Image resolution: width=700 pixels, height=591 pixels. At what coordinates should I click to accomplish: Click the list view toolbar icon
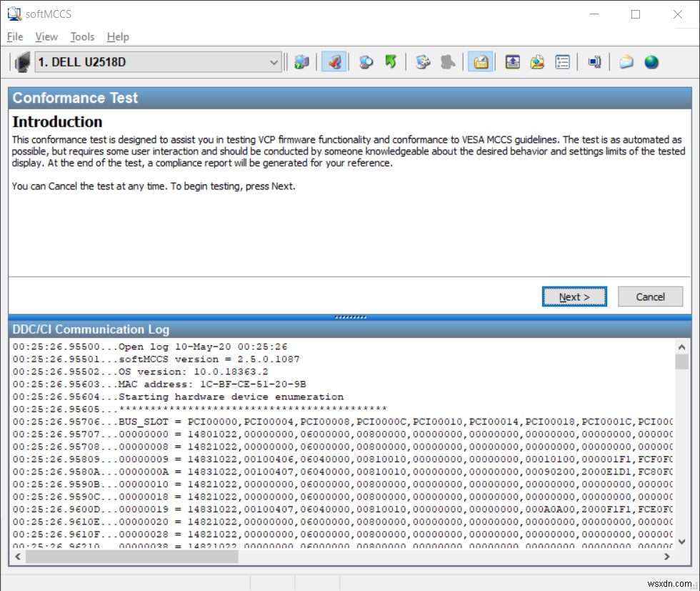pos(563,61)
